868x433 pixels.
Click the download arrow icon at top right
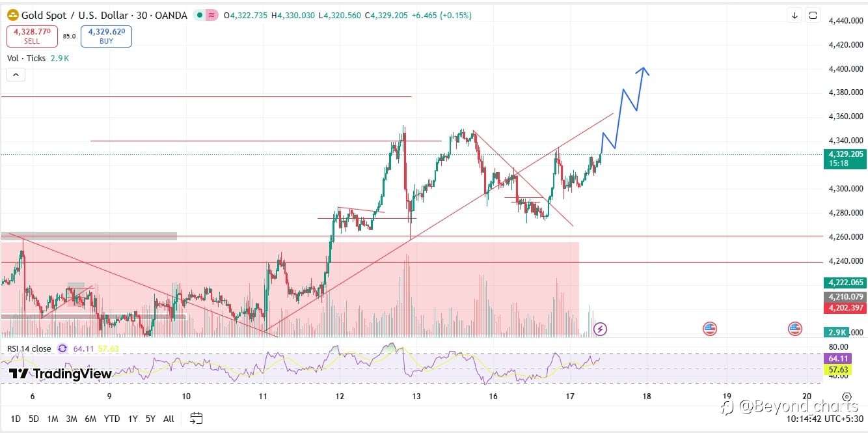click(x=794, y=16)
